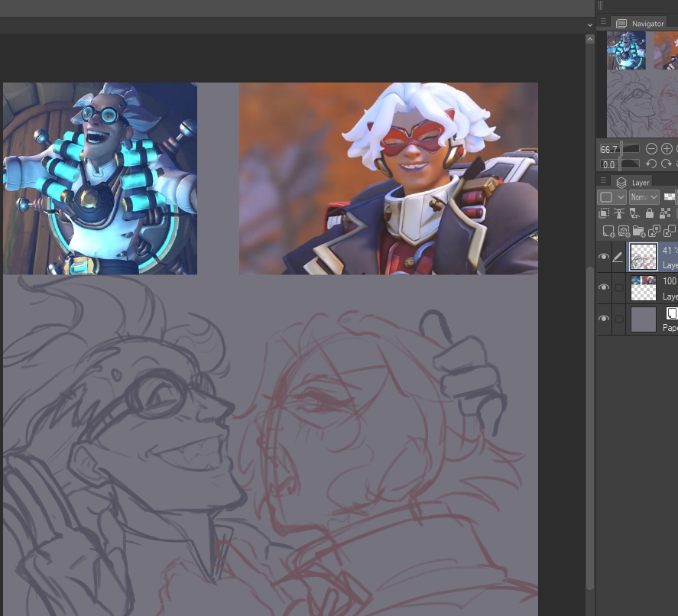Rotate canvas left in Navigator

point(651,164)
